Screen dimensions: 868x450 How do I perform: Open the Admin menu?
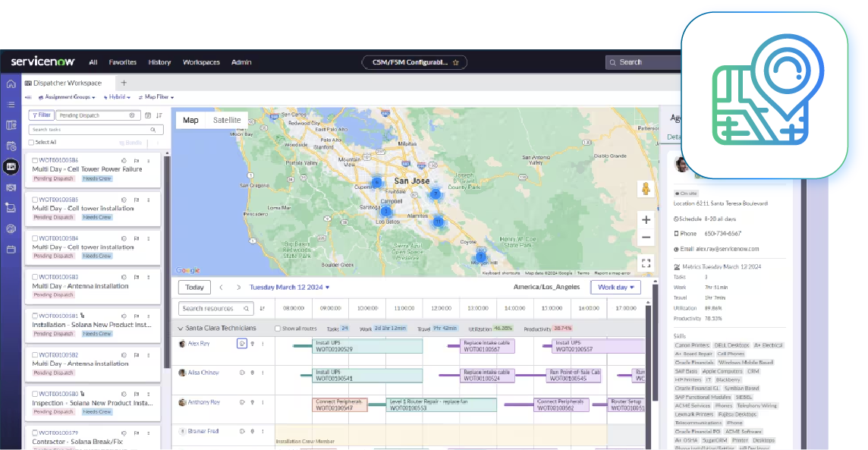click(x=241, y=62)
